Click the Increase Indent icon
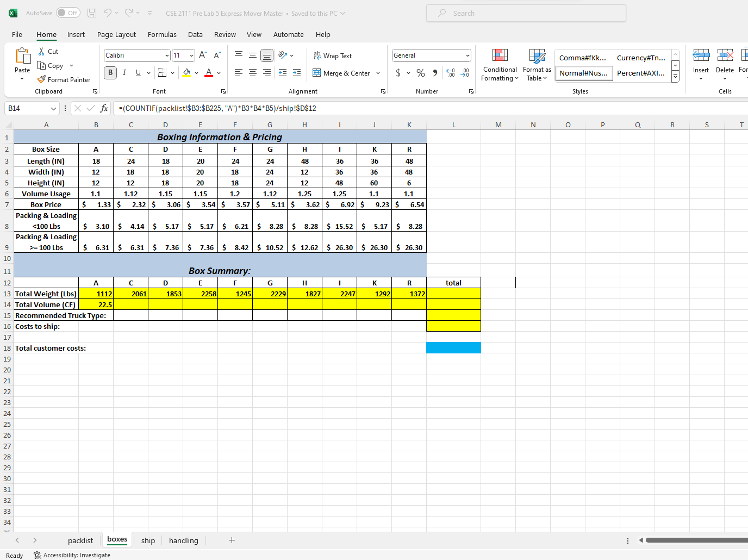Screen dimensions: 748x560 297,73
